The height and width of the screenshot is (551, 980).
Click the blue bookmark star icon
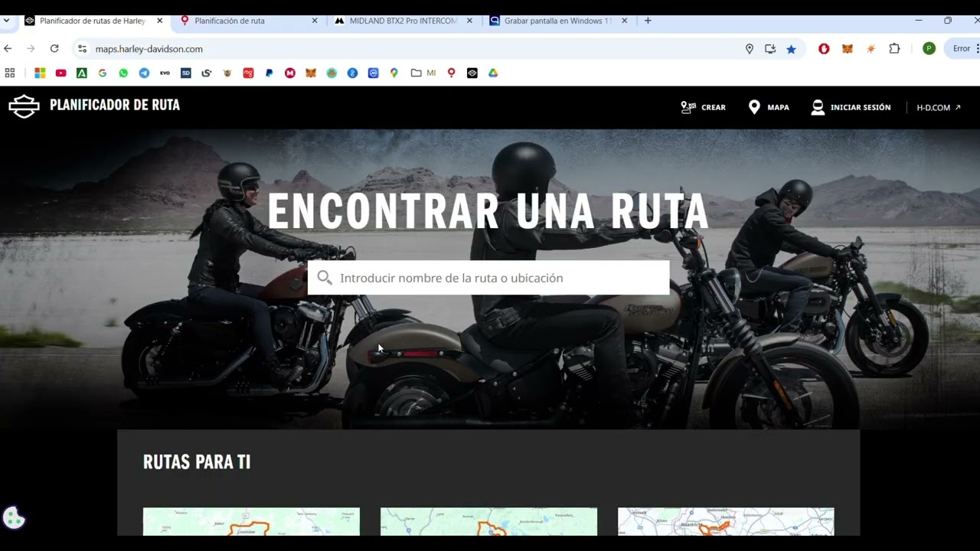point(791,49)
